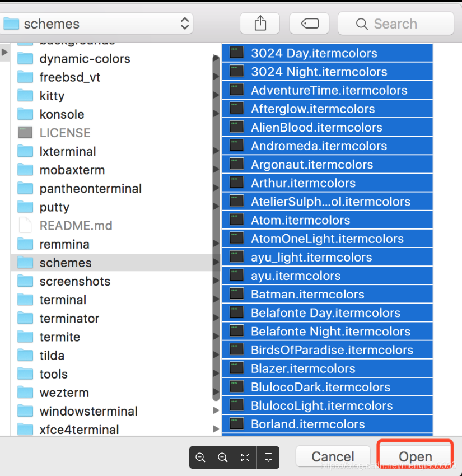Image resolution: width=462 pixels, height=476 pixels.
Task: Click the Atom.itermcolors file icon
Action: tap(237, 220)
